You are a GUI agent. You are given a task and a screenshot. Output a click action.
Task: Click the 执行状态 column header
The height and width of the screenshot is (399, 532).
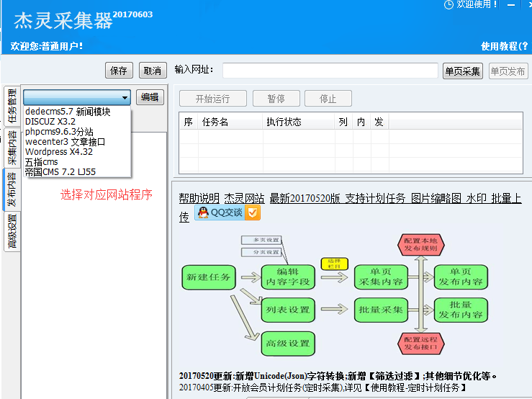[x=298, y=122]
